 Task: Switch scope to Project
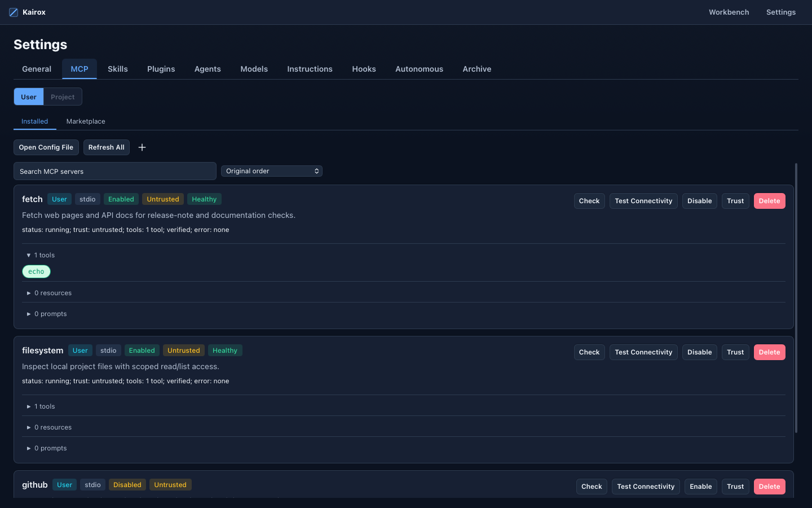63,97
